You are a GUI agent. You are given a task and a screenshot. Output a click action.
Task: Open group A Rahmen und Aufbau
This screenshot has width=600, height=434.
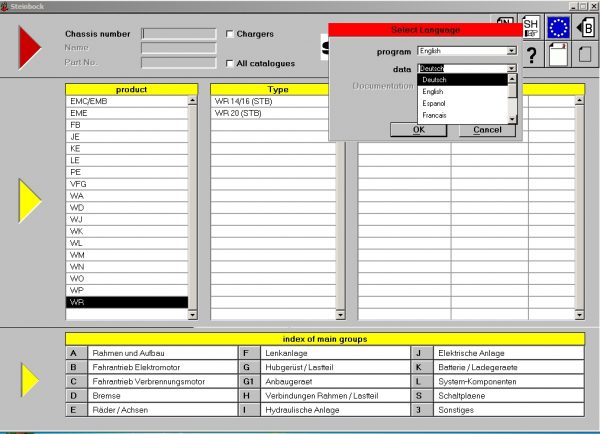click(x=152, y=353)
